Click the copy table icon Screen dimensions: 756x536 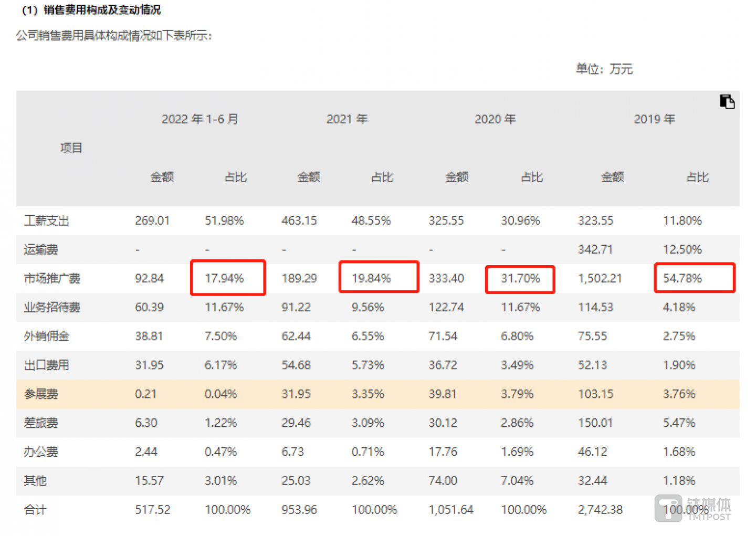pos(728,101)
